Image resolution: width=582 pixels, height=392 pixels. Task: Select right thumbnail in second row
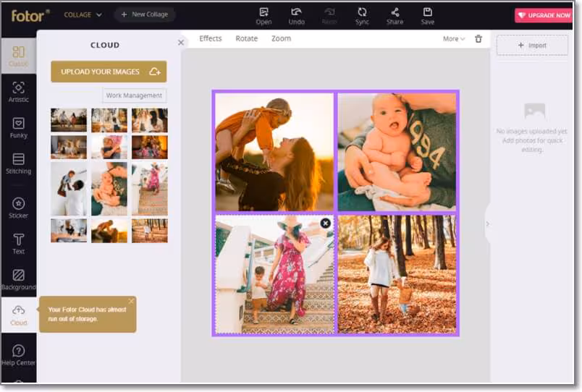(x=150, y=148)
